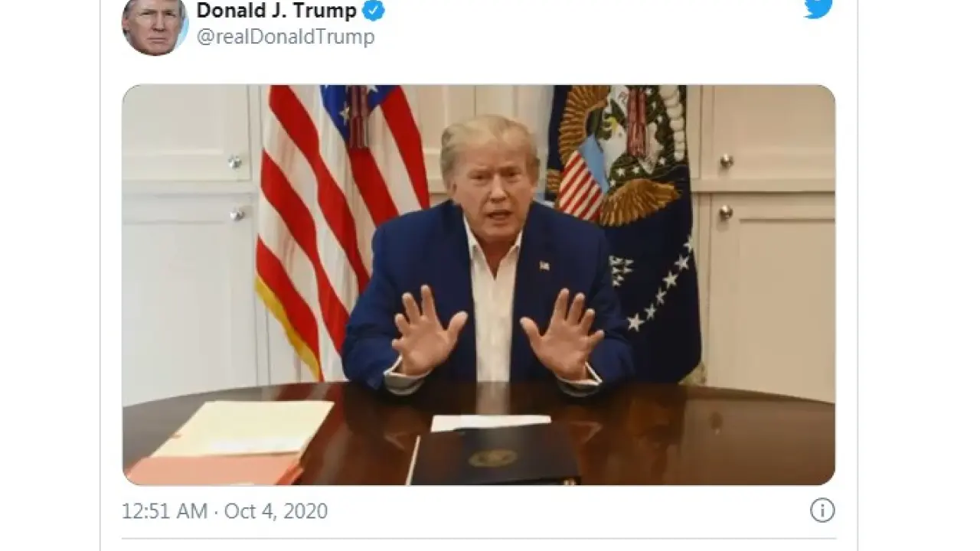Click the gold fringe of American flag
Viewport: 980px width, 551px height.
click(291, 329)
